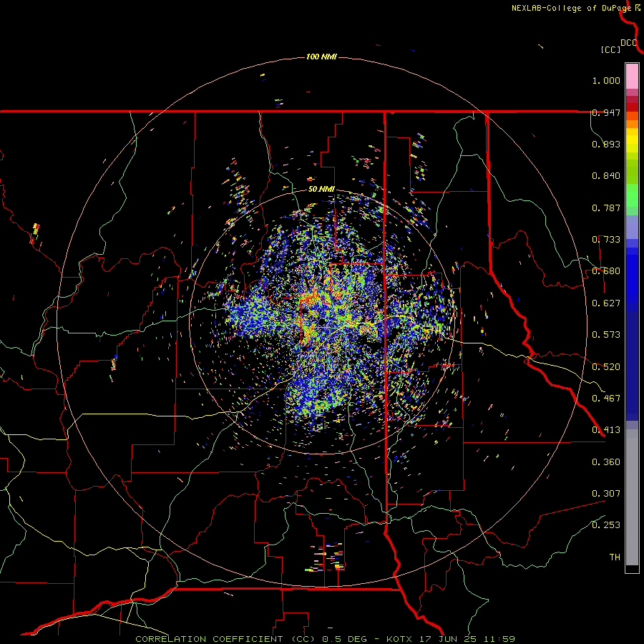
Task: Click the [CC] legend title
Action: pyautogui.click(x=610, y=49)
